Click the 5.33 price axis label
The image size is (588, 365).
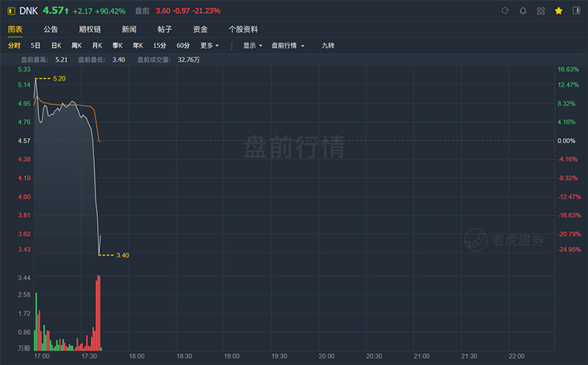tap(24, 69)
